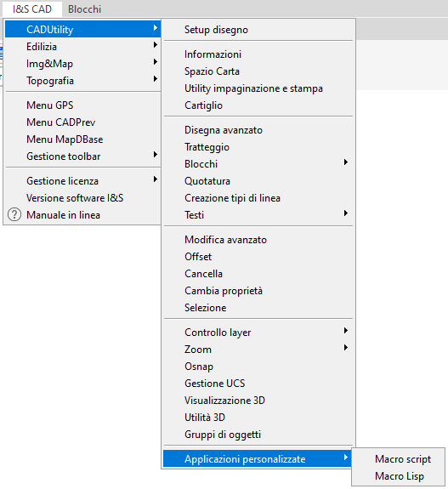This screenshot has width=448, height=489.
Task: Expand the Controllo layer submenu
Action: pos(258,333)
